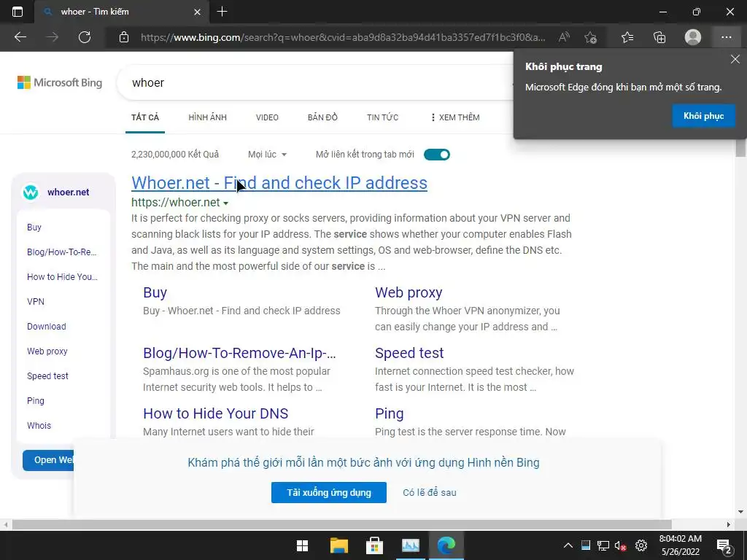Switch to the TIN TỨC tab

click(382, 117)
